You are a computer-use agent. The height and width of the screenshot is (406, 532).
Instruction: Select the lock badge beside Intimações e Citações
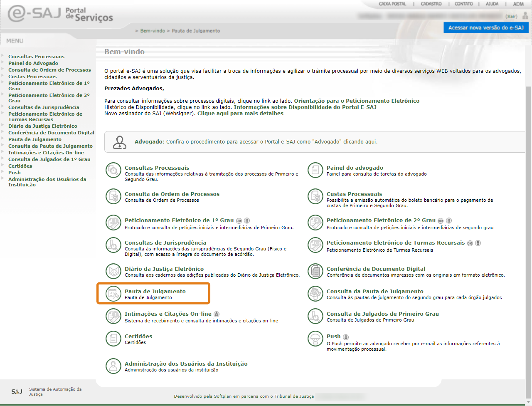click(217, 314)
